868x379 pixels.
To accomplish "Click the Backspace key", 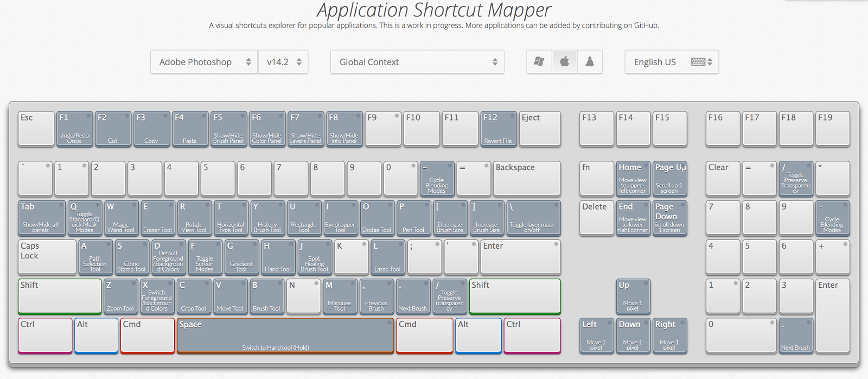I will [x=526, y=179].
